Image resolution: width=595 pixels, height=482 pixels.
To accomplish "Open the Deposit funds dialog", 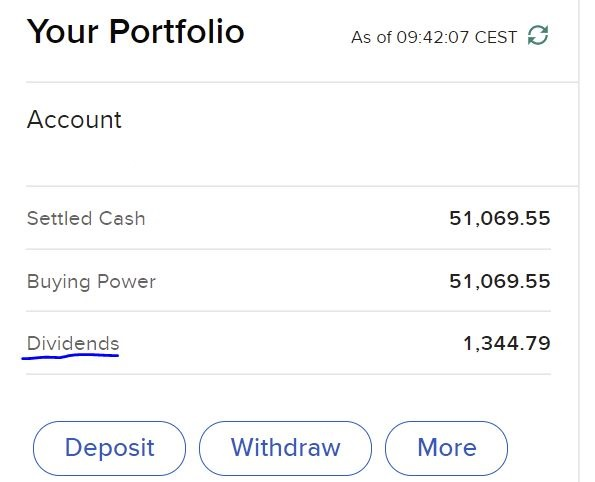I will pyautogui.click(x=109, y=448).
